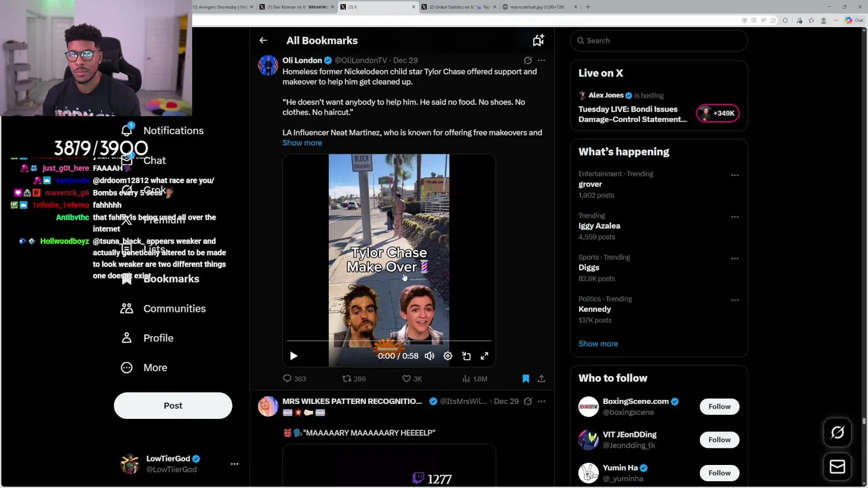Open Grok icon on Oli London post
This screenshot has width=868, height=488.
tap(528, 60)
